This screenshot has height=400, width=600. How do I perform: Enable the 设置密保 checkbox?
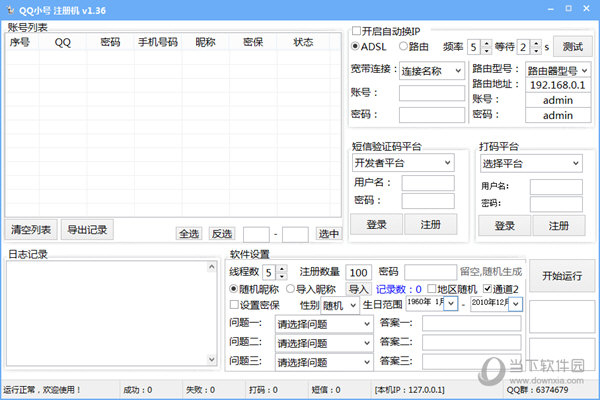234,305
